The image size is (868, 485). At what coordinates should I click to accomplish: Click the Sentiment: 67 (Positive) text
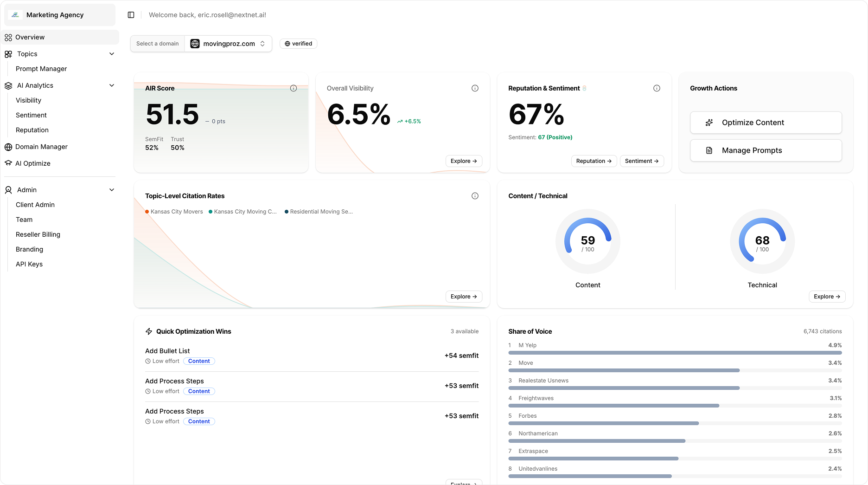(540, 137)
